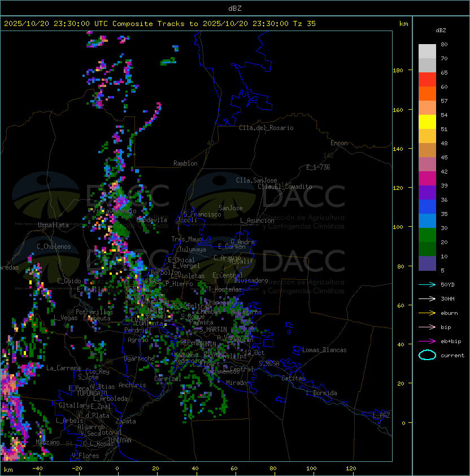Click the yellow eburn arrow in legend
The height and width of the screenshot is (476, 470).
click(x=427, y=313)
